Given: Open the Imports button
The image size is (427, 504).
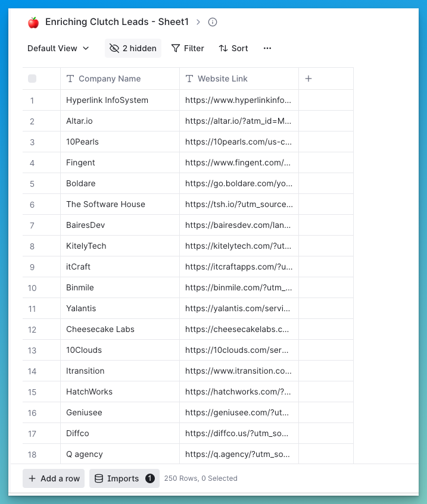Looking at the screenshot, I should [x=124, y=478].
